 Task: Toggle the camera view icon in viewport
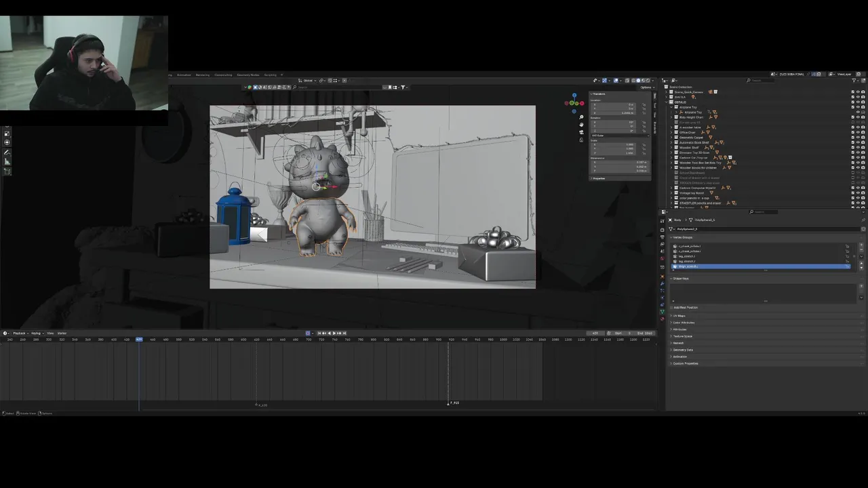(x=581, y=132)
